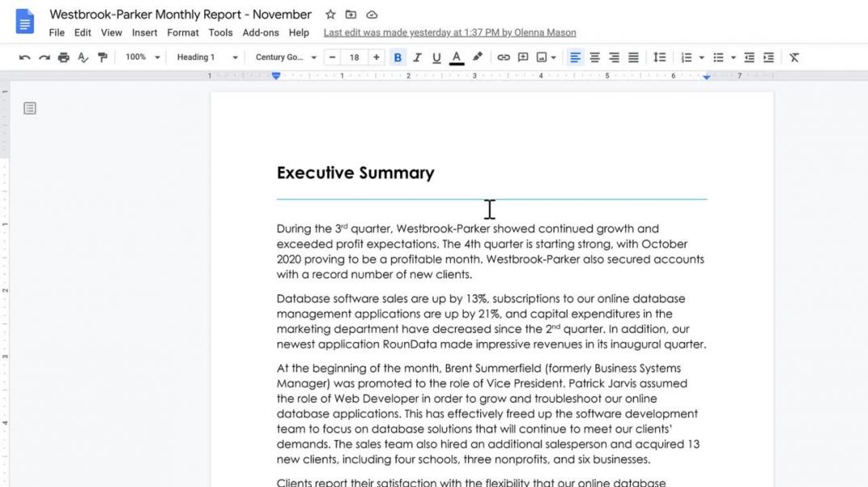This screenshot has width=868, height=487.
Task: Show the document outline icon
Action: 30,108
